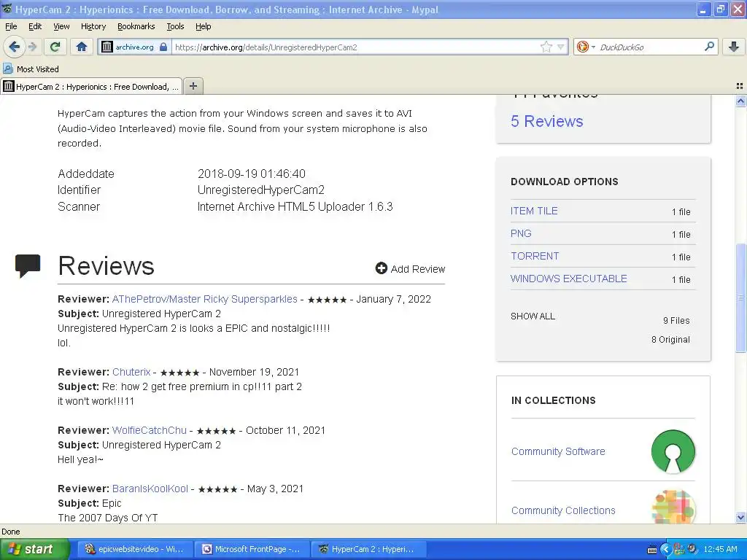Click the Add Review plus icon

pyautogui.click(x=381, y=268)
